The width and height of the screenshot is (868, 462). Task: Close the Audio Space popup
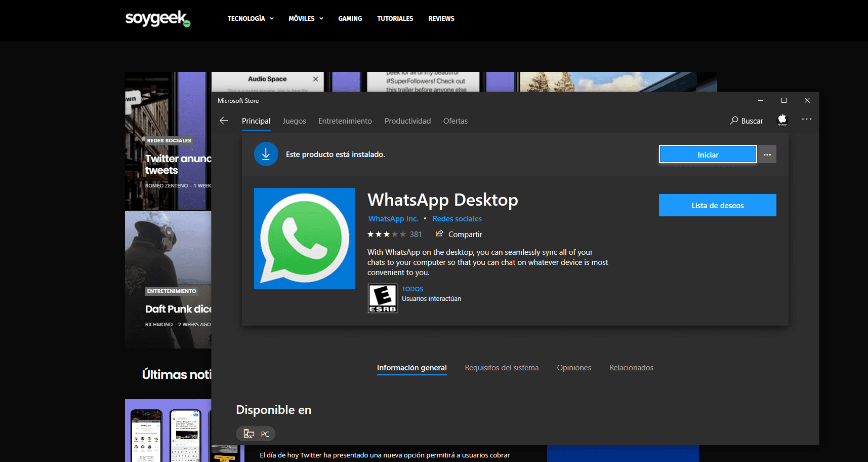(315, 79)
